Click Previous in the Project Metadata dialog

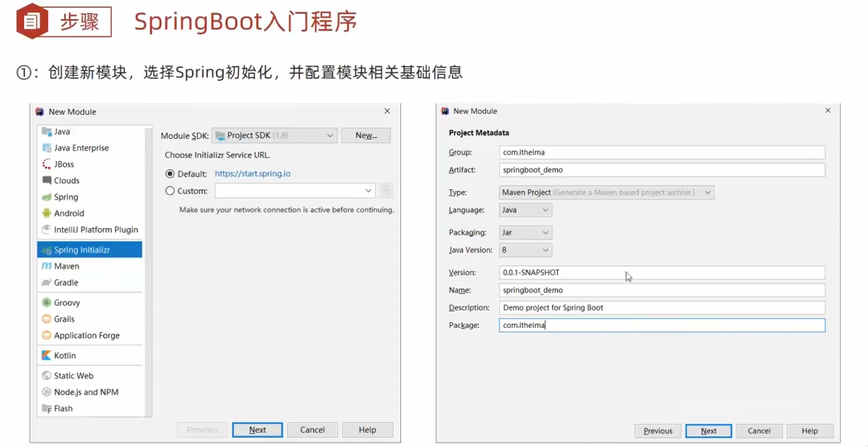click(x=658, y=431)
